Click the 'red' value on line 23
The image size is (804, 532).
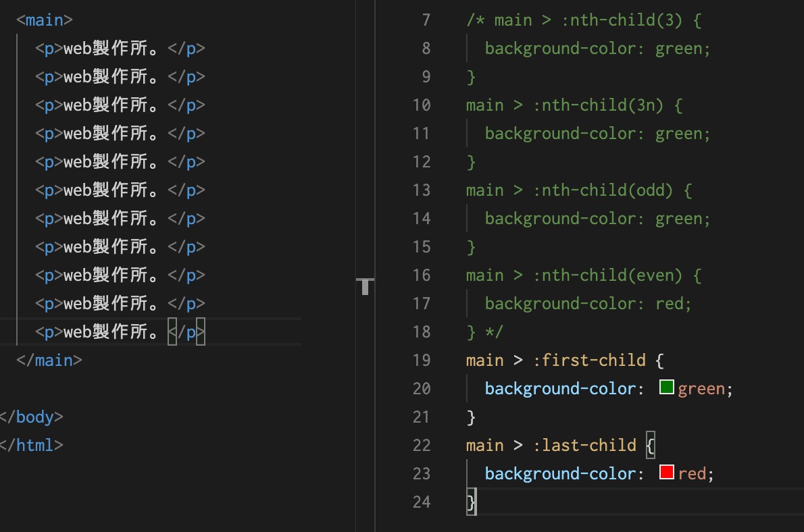[x=692, y=474]
